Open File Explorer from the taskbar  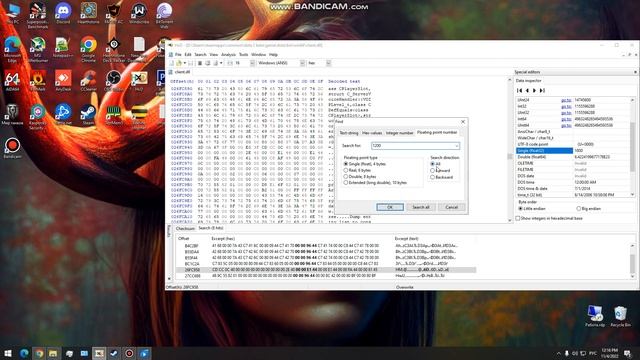[53, 353]
